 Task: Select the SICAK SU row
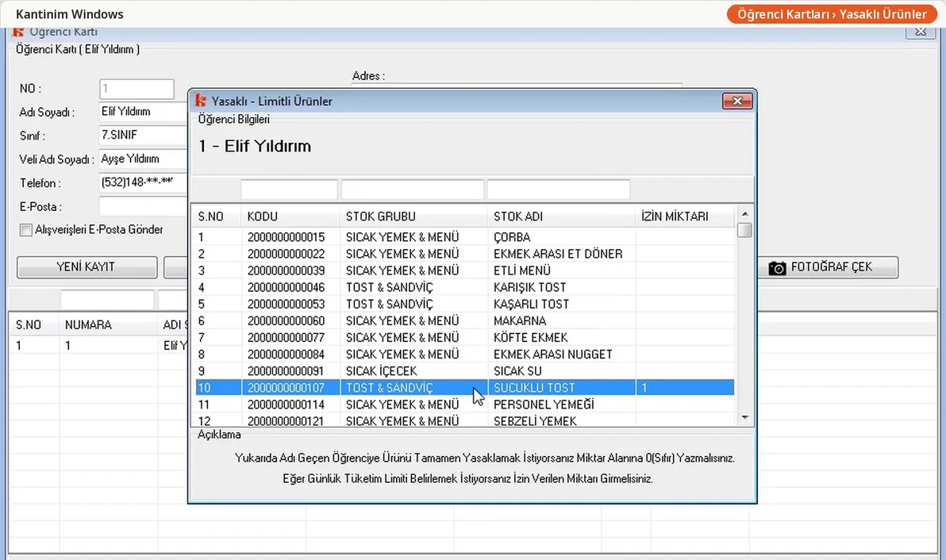pyautogui.click(x=464, y=370)
